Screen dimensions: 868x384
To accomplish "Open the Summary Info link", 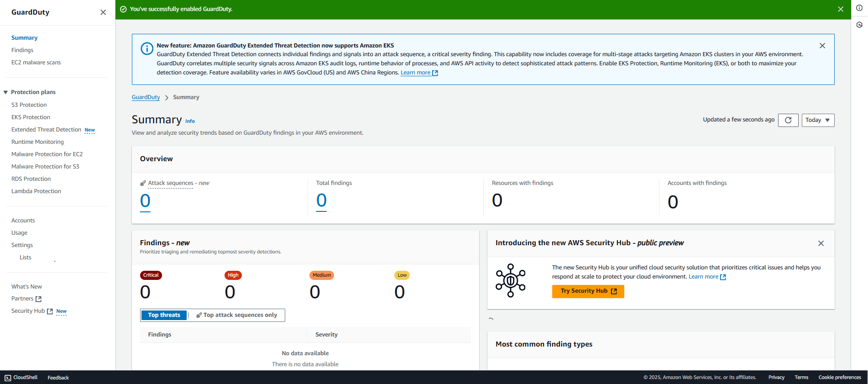I will click(x=190, y=121).
